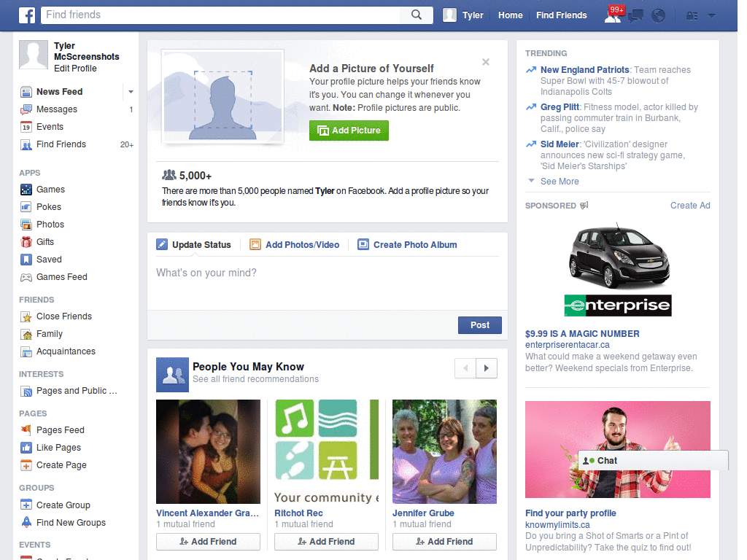
Task: Click the Gifts app icon
Action: pos(26,242)
